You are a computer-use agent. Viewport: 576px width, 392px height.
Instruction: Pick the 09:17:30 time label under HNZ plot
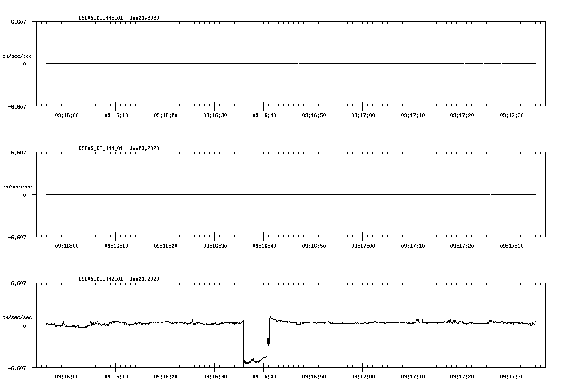(512, 377)
